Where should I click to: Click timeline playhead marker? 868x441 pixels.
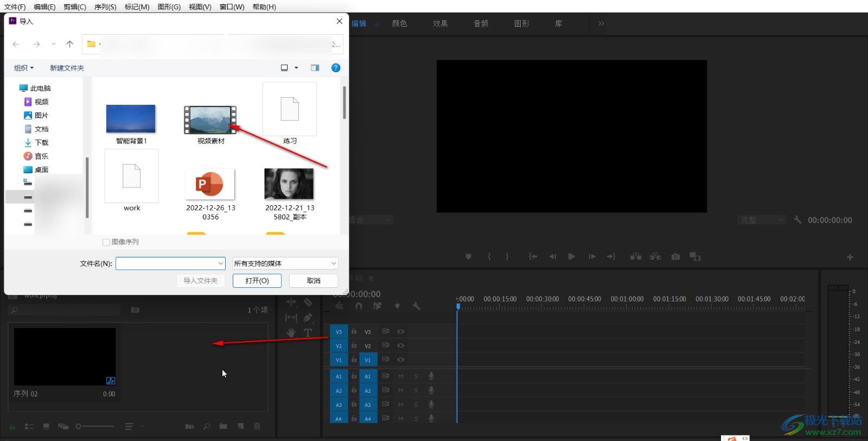pyautogui.click(x=458, y=306)
